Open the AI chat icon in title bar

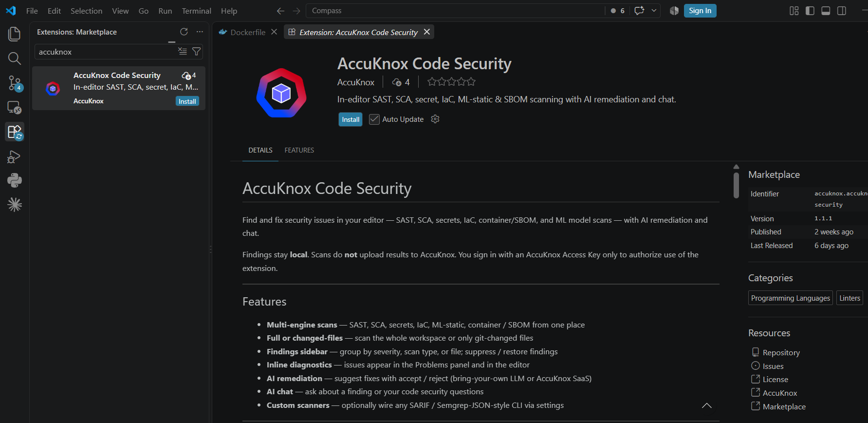pos(639,10)
